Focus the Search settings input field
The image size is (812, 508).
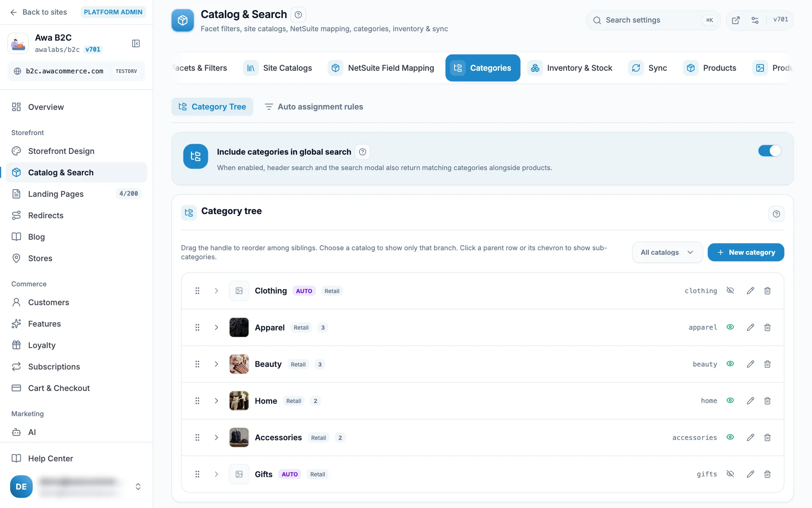653,20
